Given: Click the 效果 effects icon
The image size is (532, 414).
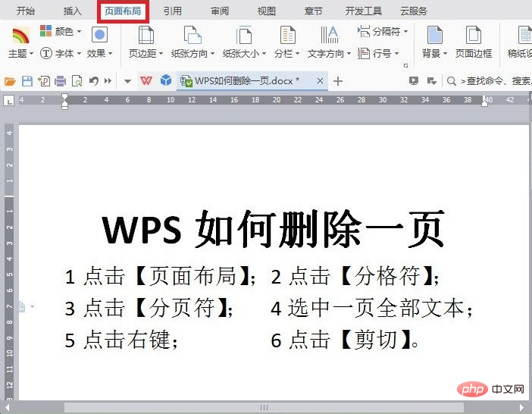Looking at the screenshot, I should point(99,35).
